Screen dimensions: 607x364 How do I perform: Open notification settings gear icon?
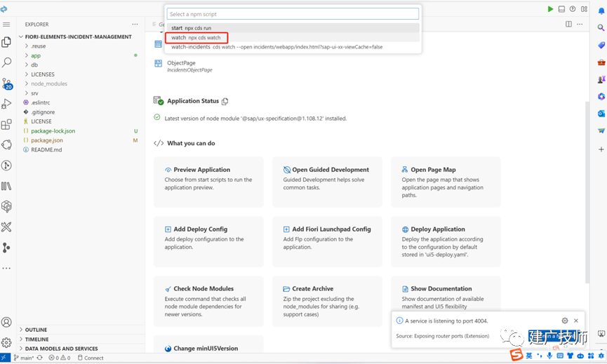(565, 321)
